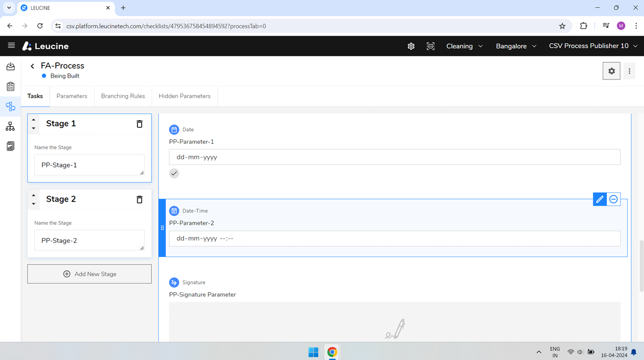Go back using arrow beside FA-Process

tap(33, 66)
